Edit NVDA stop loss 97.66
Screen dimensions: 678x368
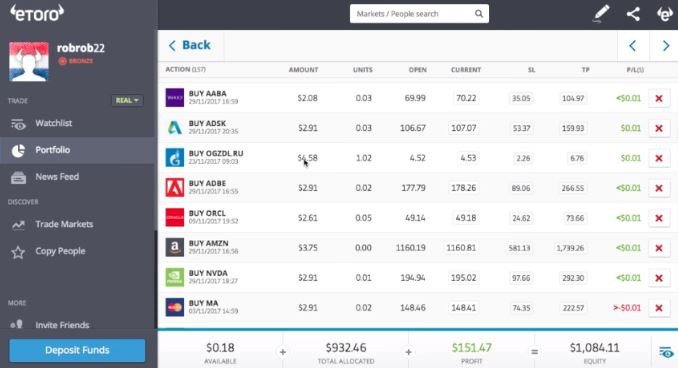(521, 278)
